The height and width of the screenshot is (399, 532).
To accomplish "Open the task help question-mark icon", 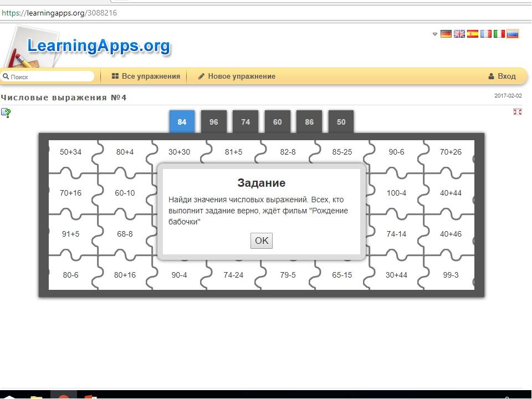I will 6,112.
